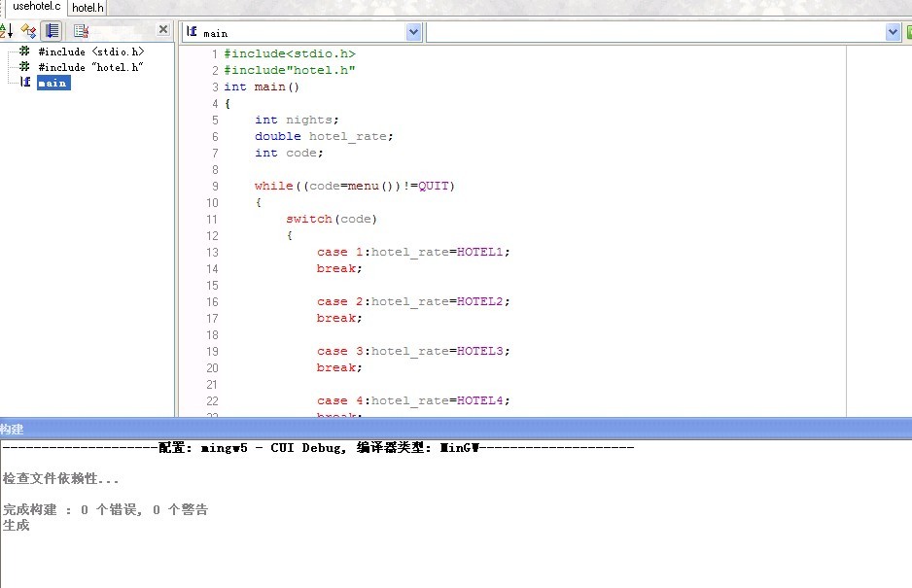Click the alphabetical sort icon in symbol panel
Viewport: 912px width, 588px height.
click(5, 31)
